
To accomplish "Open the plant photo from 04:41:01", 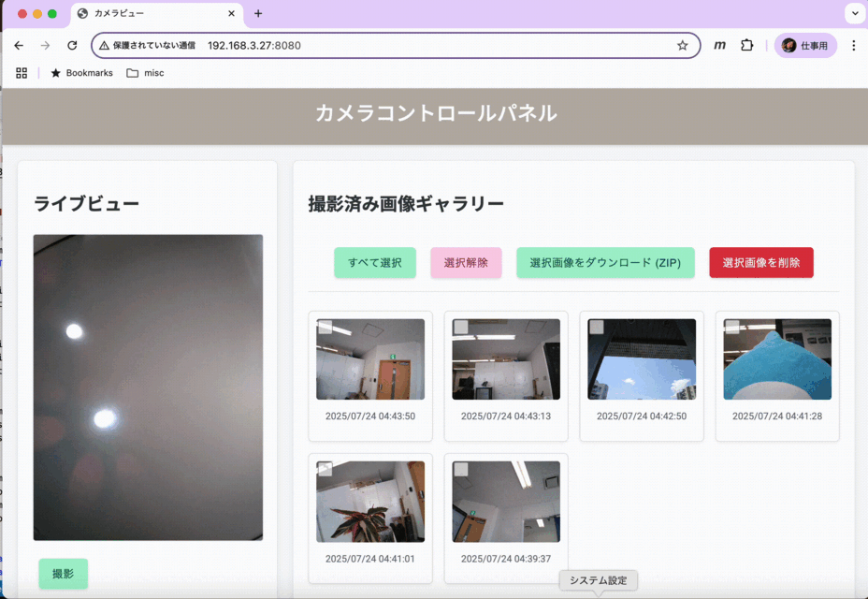I will (370, 502).
